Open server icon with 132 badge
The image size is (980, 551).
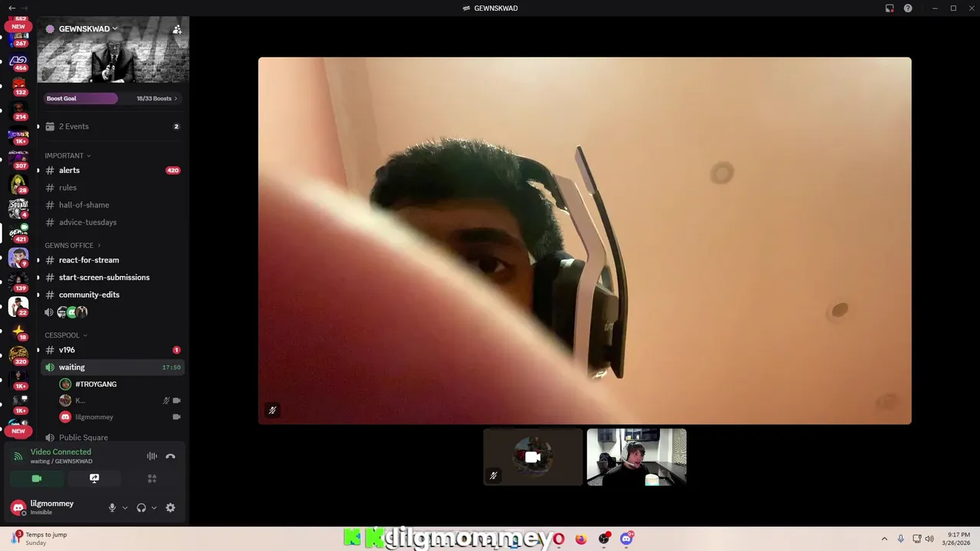point(18,86)
